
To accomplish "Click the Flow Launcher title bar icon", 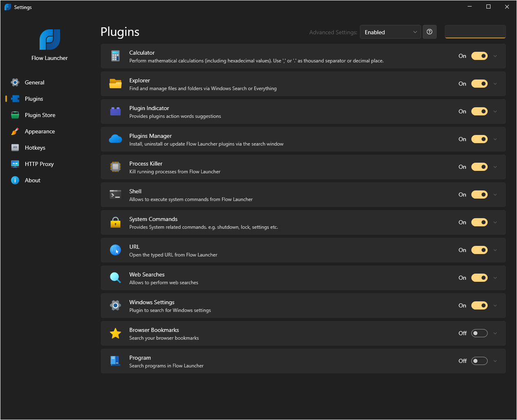I will [x=8, y=7].
